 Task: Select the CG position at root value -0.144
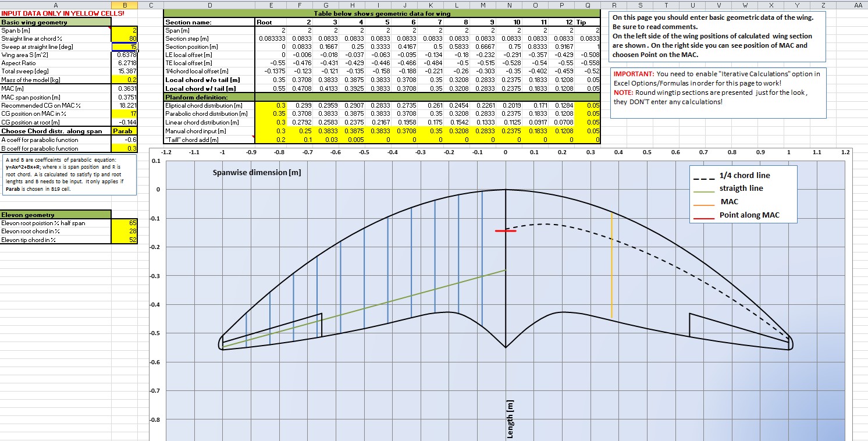[124, 122]
